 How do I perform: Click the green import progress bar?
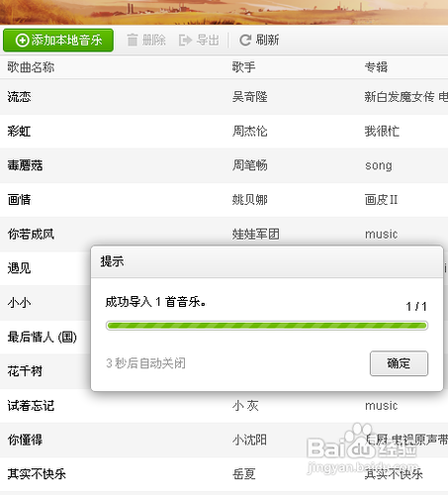(x=267, y=326)
